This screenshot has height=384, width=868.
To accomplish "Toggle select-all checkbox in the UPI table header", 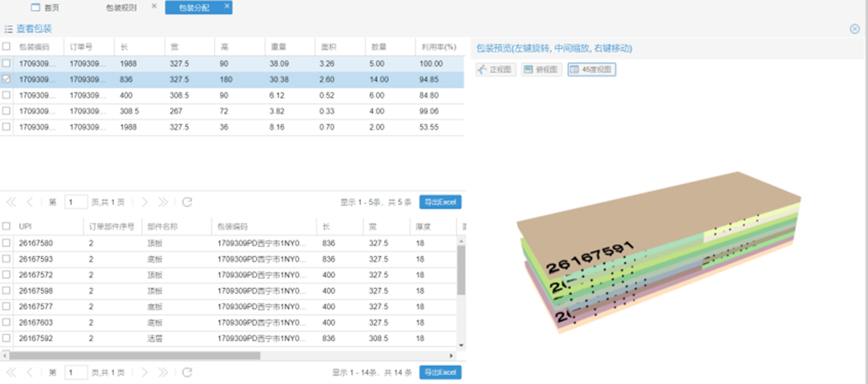I will tap(6, 226).
